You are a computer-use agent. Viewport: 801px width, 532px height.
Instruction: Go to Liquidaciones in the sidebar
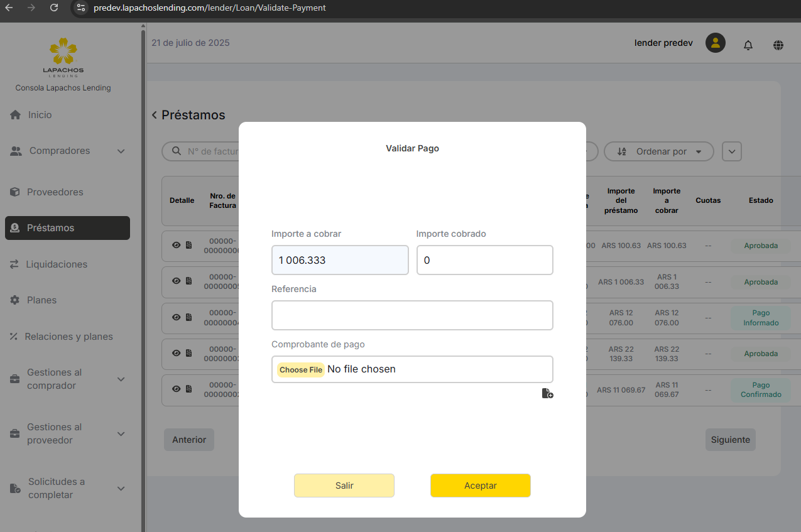pos(57,264)
